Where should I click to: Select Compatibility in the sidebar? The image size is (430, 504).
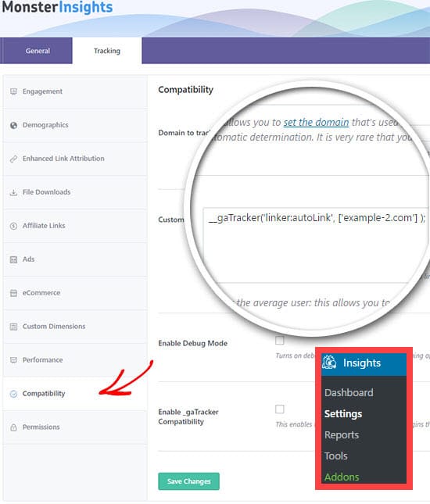[x=75, y=394]
